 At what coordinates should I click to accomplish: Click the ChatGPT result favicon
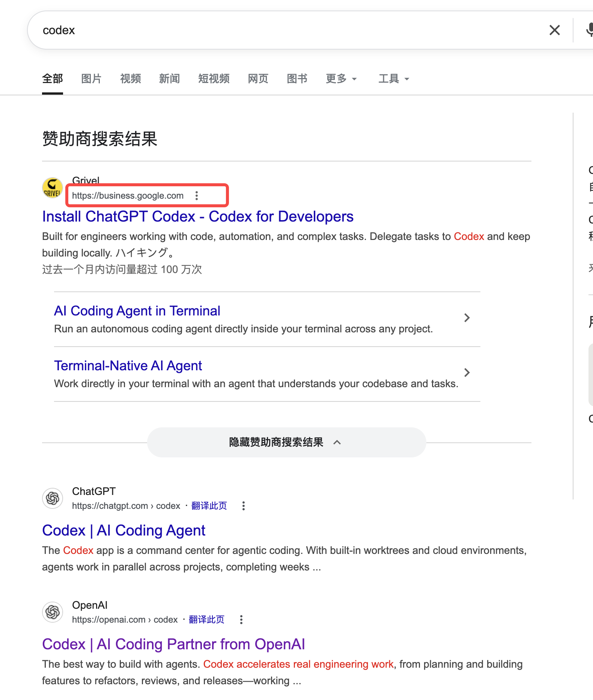pyautogui.click(x=53, y=498)
